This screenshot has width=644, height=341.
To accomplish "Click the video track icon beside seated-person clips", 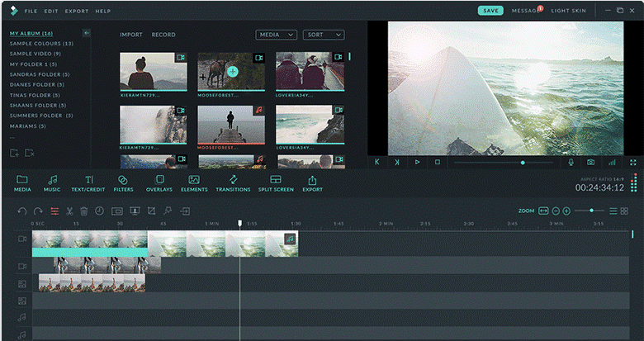I will click(x=22, y=266).
